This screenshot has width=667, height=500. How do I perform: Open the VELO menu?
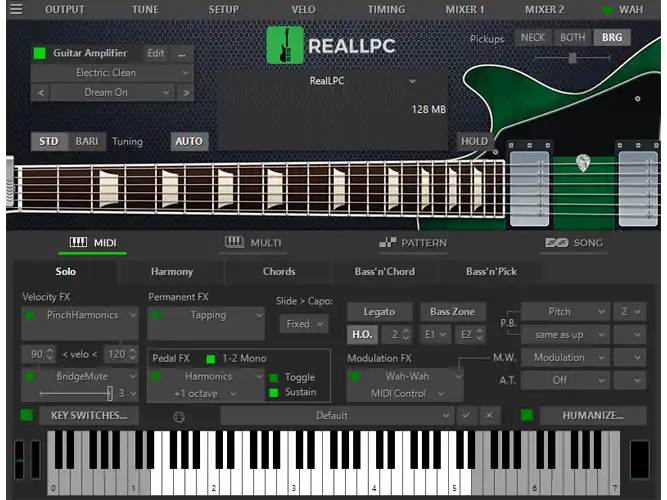coord(303,9)
